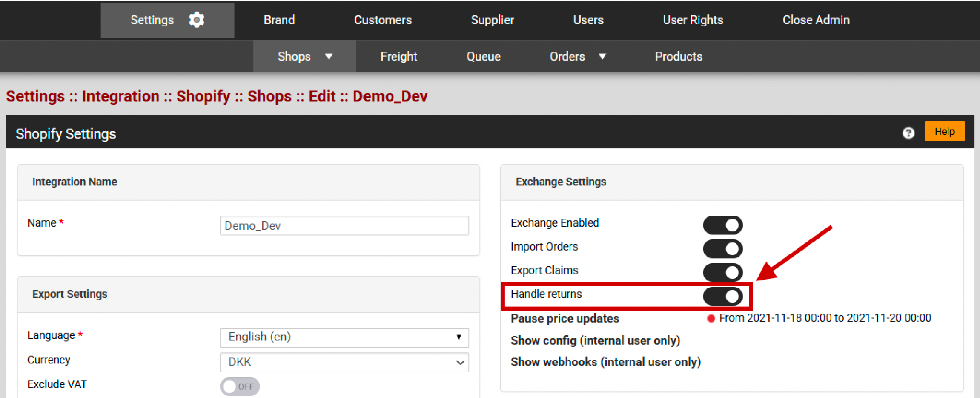
Task: Open Pause price updates link
Action: 565,318
